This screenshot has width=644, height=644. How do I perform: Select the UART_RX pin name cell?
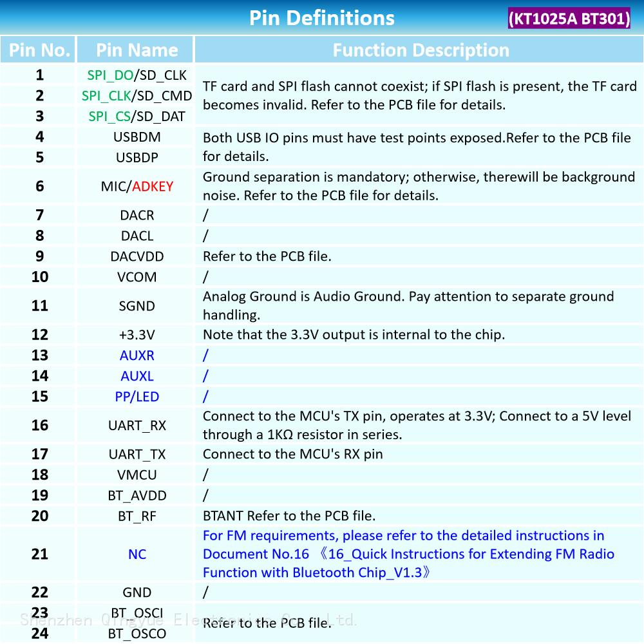(137, 426)
